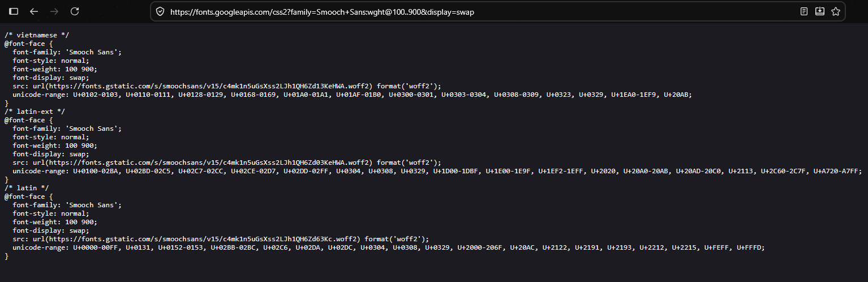Click the /* vietnamese */ comment
The image size is (868, 282).
click(x=37, y=35)
